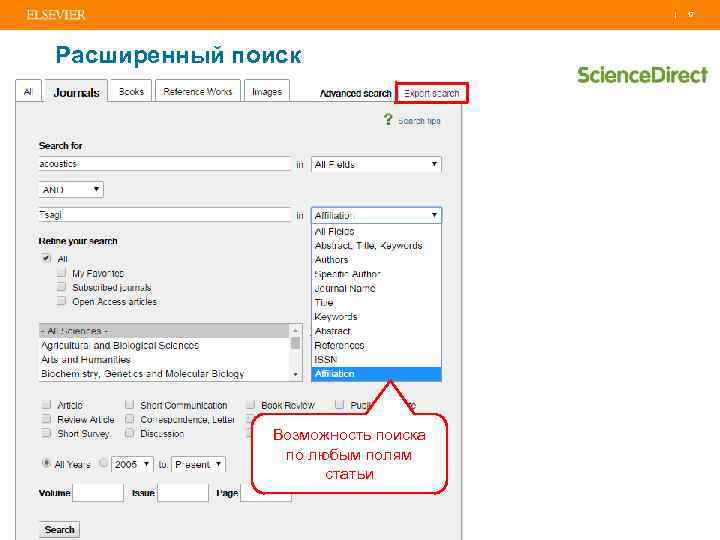The width and height of the screenshot is (720, 540).
Task: Click the green Search tips question mark icon
Action: [388, 120]
